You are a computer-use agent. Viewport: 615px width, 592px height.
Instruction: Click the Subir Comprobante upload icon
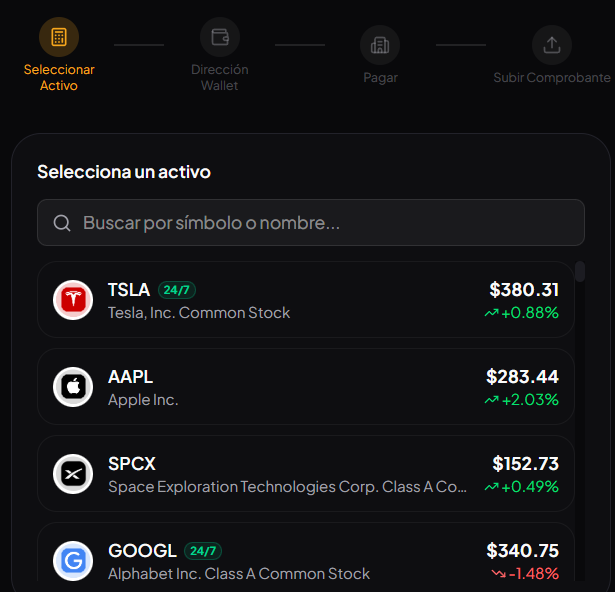pos(552,45)
